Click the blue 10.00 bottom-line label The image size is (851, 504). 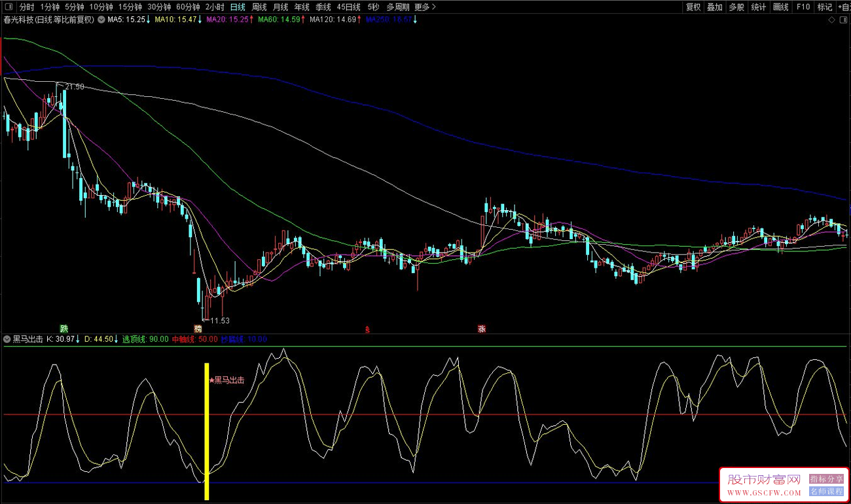(x=244, y=339)
